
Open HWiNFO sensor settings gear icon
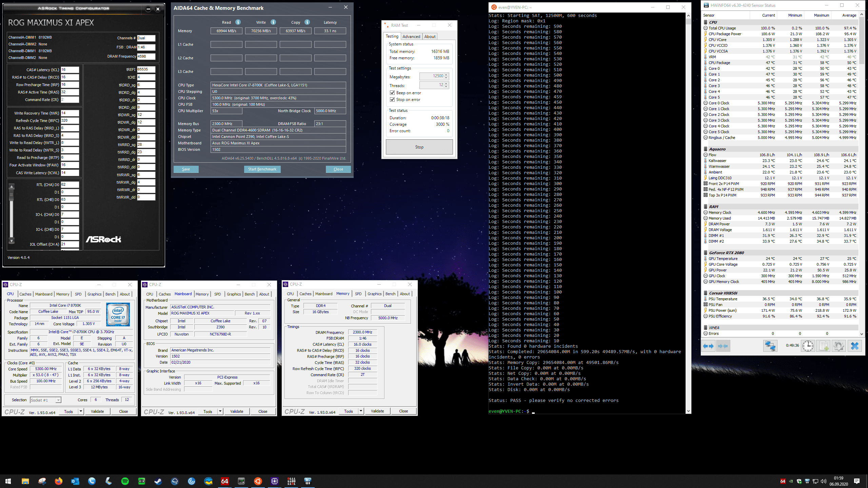[x=839, y=346]
